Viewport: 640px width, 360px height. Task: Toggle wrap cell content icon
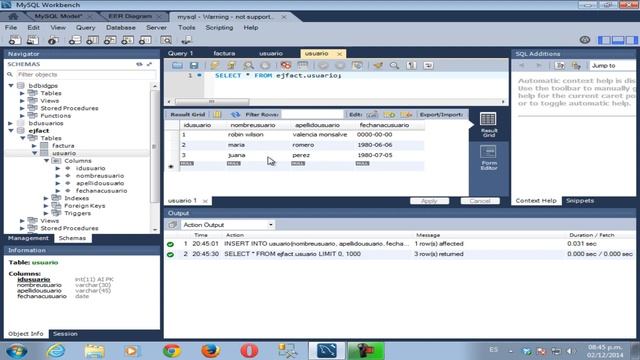[x=217, y=115]
